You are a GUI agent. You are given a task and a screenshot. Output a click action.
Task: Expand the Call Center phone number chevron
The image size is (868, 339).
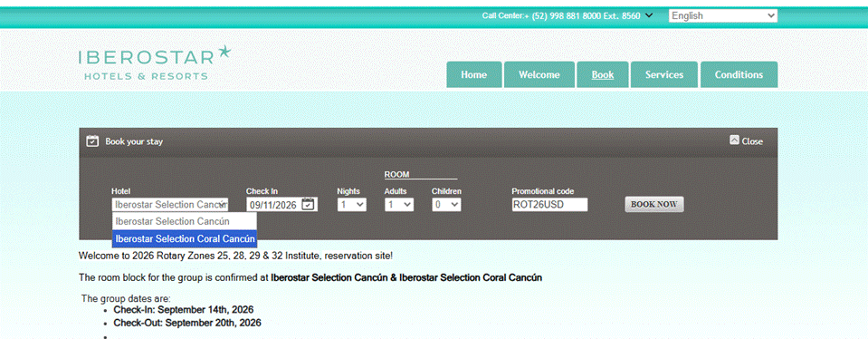649,15
